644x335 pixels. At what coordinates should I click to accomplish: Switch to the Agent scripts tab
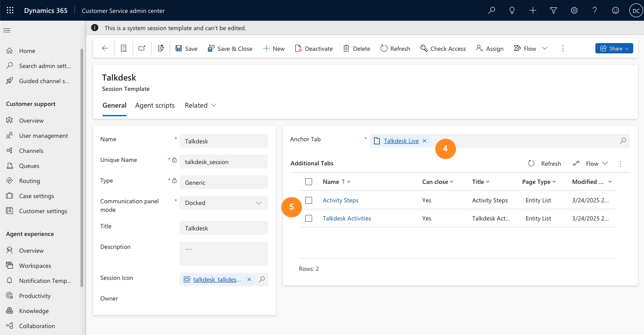(x=155, y=105)
